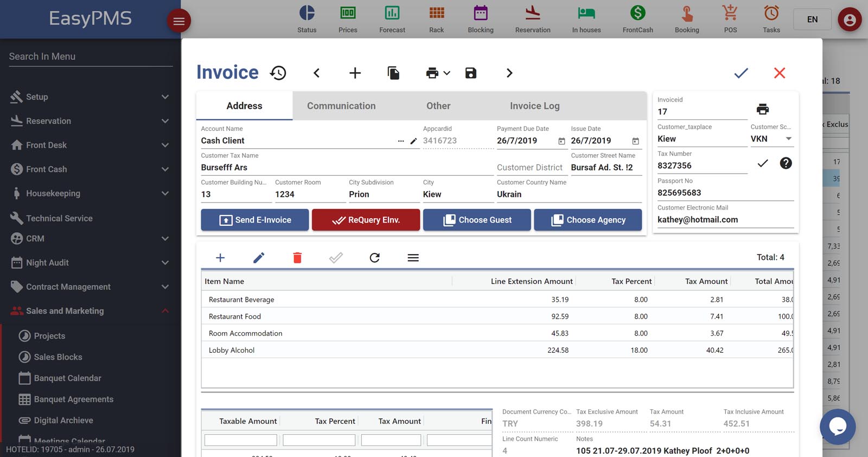Screen dimensions: 868x457
Task: Open the invoice history clock icon
Action: tap(278, 73)
